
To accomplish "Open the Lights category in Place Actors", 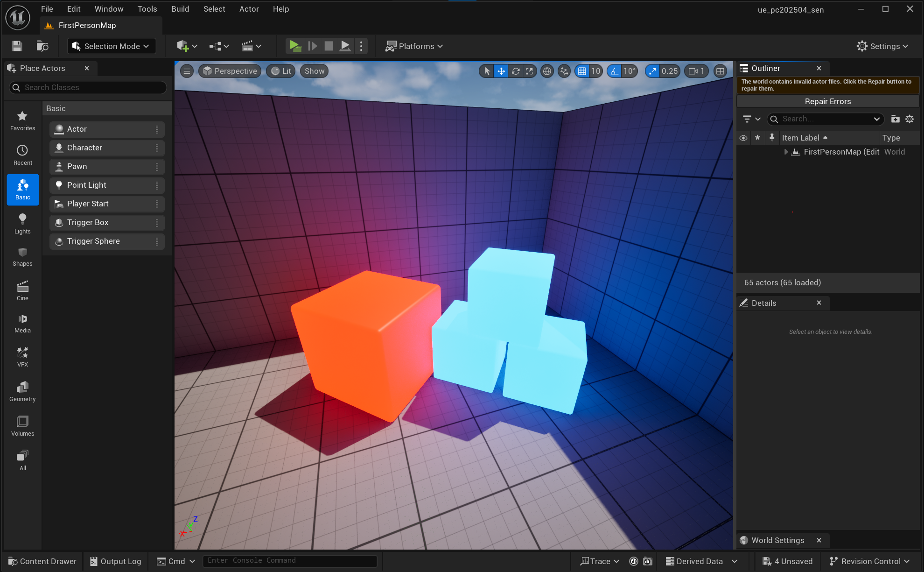I will tap(22, 224).
